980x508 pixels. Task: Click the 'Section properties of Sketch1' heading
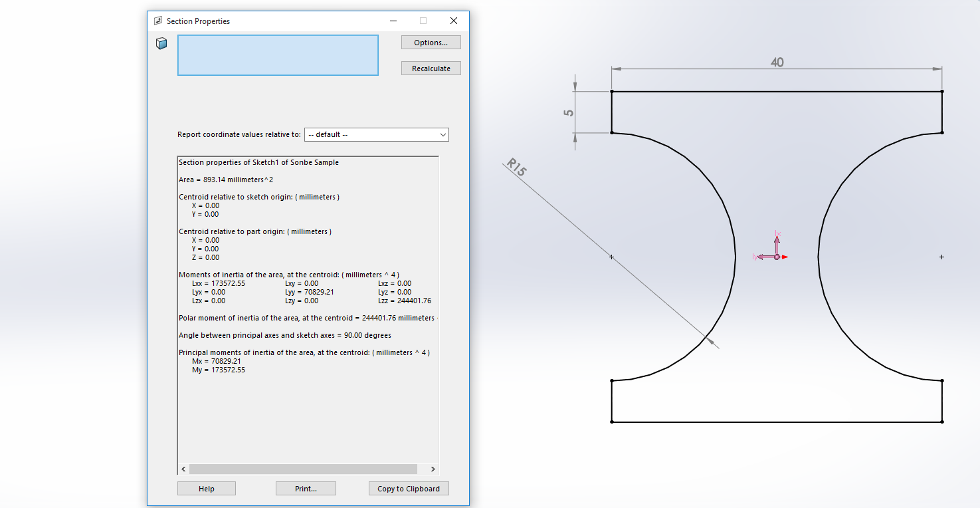[x=258, y=162]
